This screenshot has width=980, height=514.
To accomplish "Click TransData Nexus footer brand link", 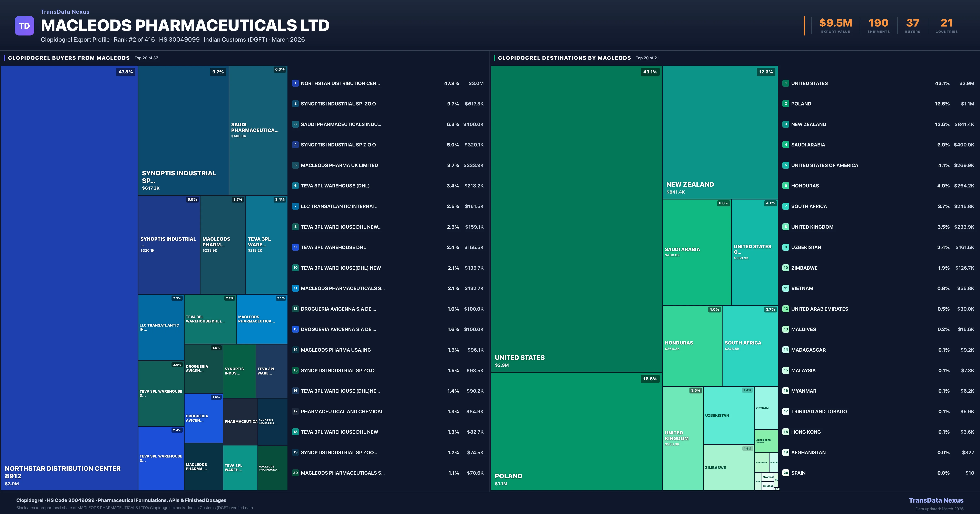I will [936, 500].
